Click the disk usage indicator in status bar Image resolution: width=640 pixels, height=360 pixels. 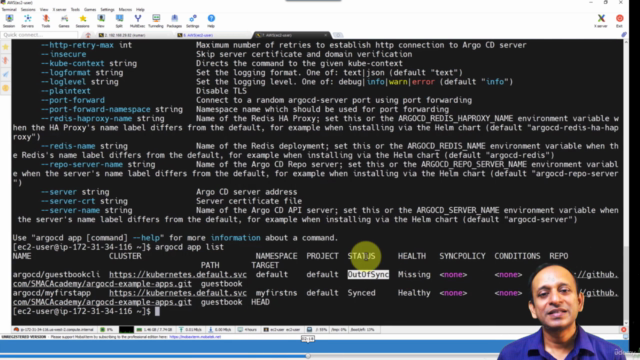tap(317, 329)
